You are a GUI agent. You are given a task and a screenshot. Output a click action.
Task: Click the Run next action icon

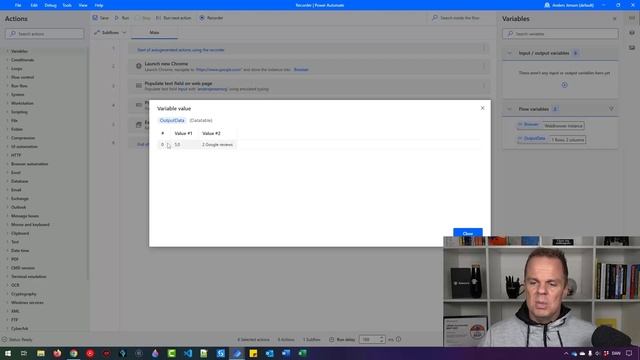pos(159,18)
